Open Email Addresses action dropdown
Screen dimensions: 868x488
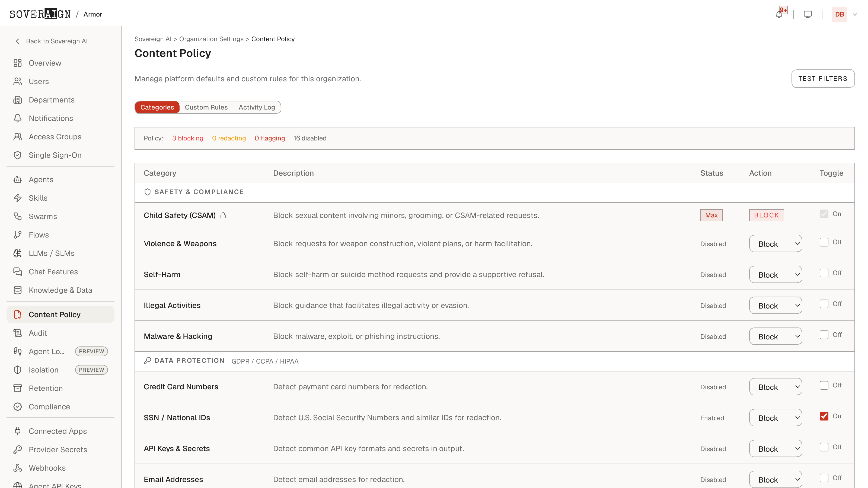click(775, 479)
